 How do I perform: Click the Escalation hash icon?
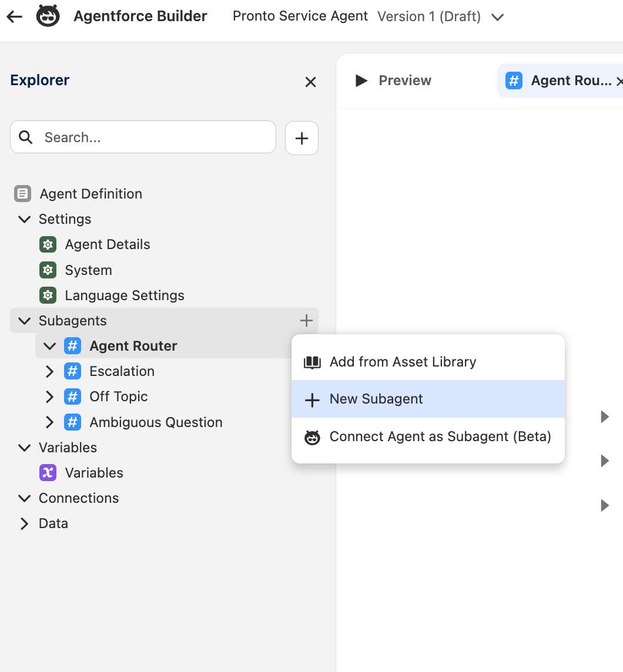pyautogui.click(x=72, y=371)
